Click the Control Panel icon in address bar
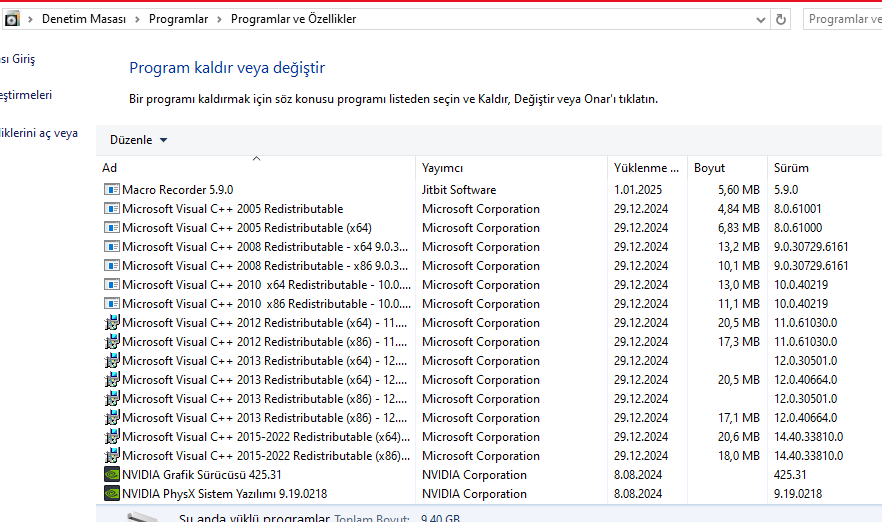Viewport: 882px width, 522px height. [x=11, y=19]
